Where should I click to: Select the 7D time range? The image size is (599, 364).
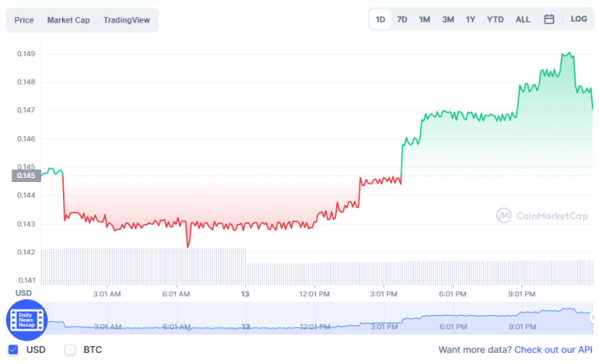[401, 19]
